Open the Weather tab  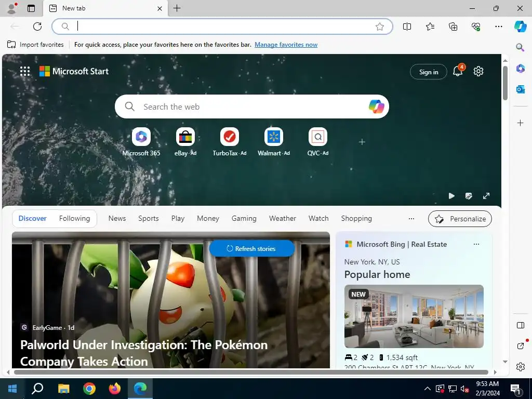click(282, 219)
